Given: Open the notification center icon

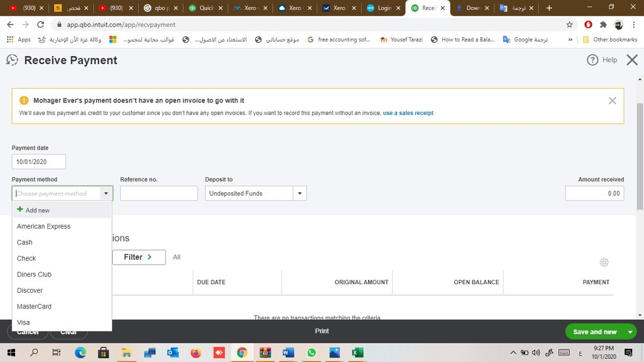Looking at the screenshot, I should [628, 353].
